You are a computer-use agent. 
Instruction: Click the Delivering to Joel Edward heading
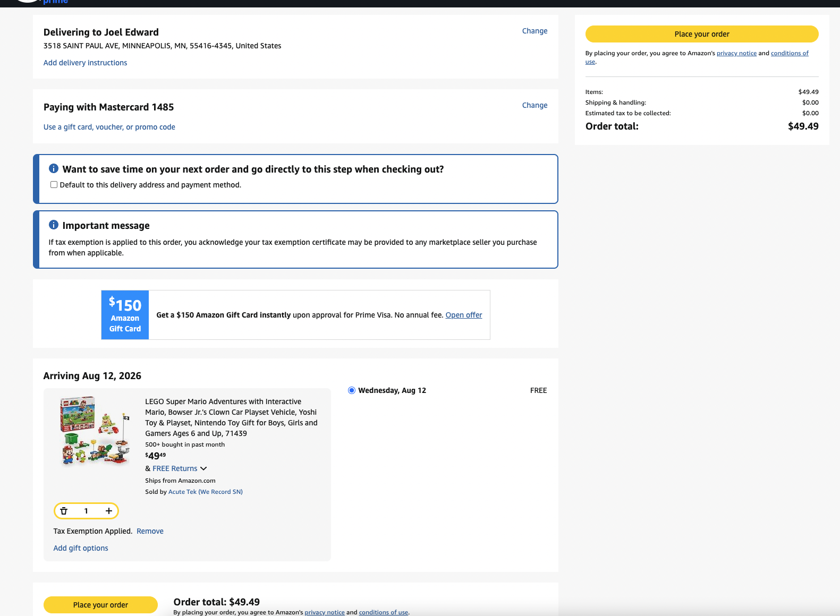pyautogui.click(x=101, y=32)
